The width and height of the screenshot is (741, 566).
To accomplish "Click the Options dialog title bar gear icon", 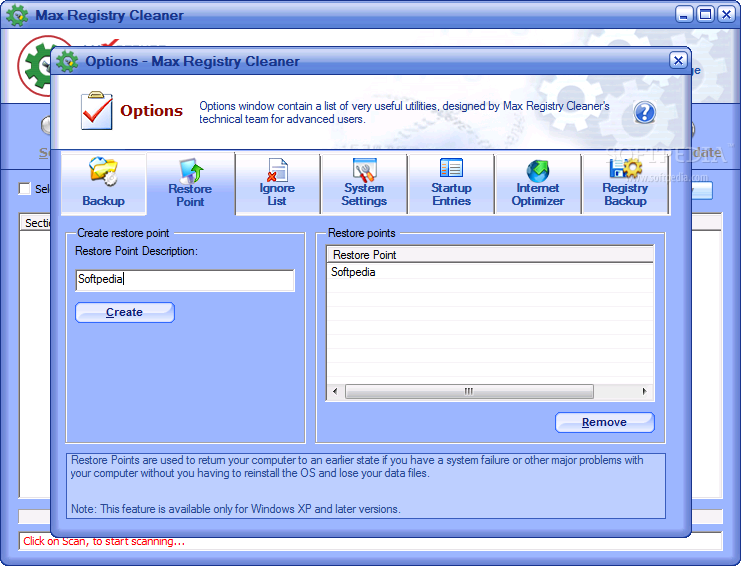I will pyautogui.click(x=67, y=61).
